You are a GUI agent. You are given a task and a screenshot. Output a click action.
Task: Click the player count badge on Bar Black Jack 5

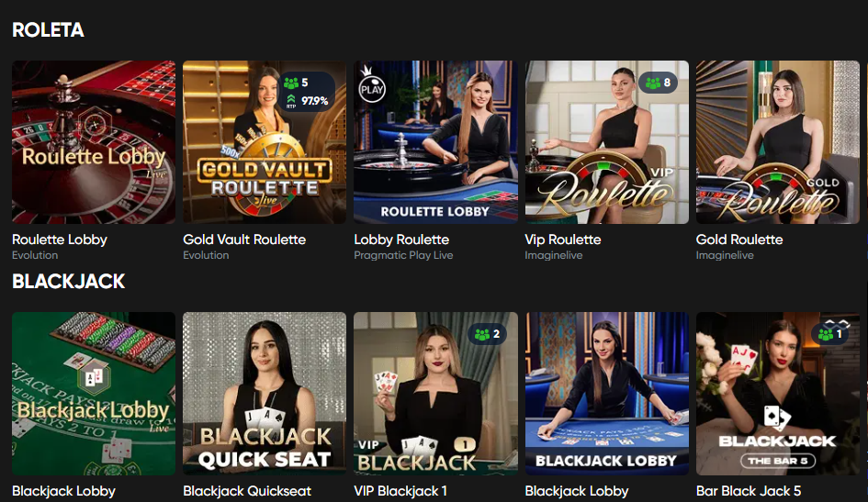pos(829,334)
